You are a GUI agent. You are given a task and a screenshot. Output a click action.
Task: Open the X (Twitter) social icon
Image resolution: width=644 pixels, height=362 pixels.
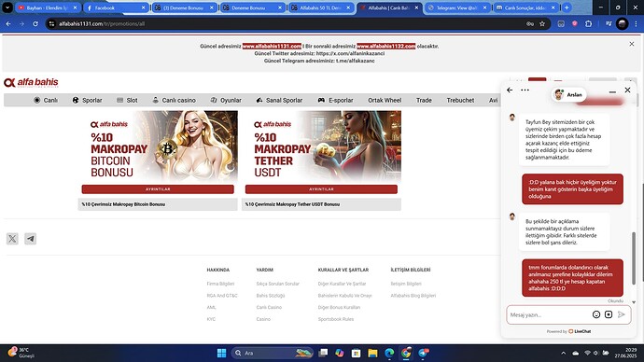12,239
